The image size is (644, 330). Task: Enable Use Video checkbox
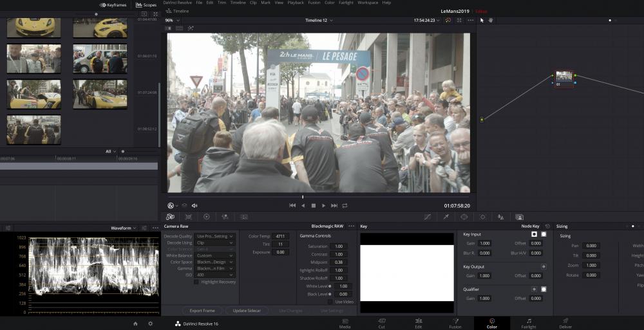(330, 302)
